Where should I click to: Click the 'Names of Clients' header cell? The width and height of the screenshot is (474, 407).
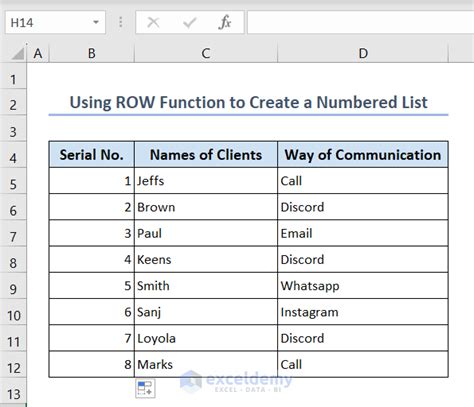tap(206, 155)
